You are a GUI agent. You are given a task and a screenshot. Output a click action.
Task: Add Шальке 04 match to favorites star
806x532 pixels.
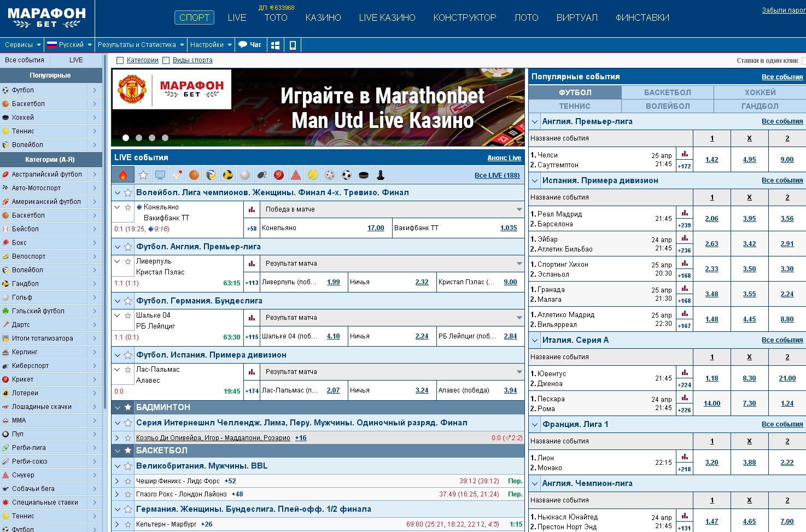pos(128,315)
